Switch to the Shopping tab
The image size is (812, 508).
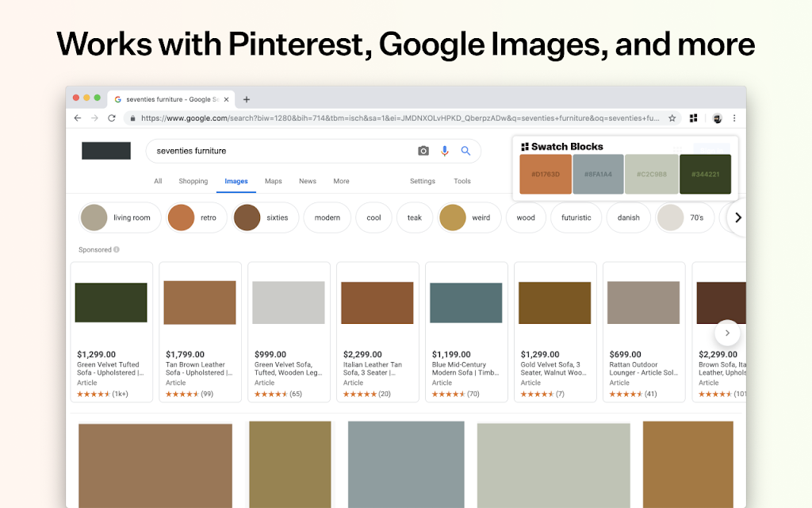pyautogui.click(x=193, y=181)
